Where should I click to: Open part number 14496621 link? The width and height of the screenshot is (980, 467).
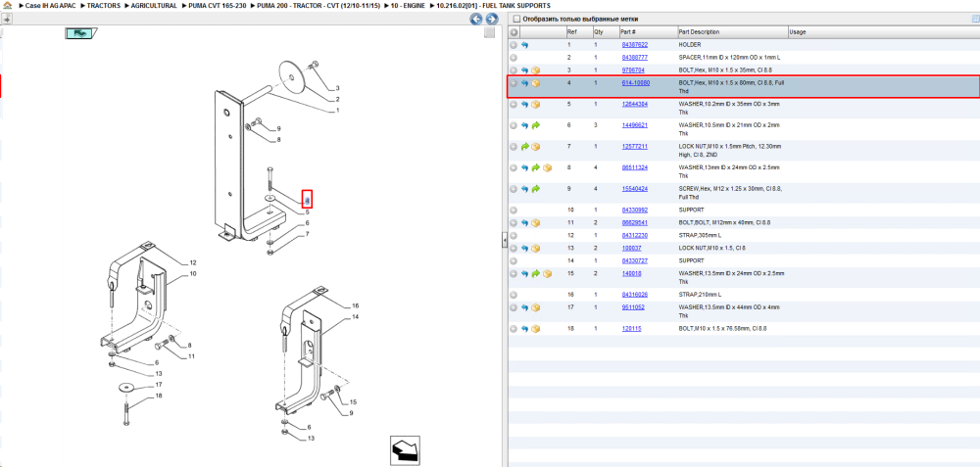634,125
